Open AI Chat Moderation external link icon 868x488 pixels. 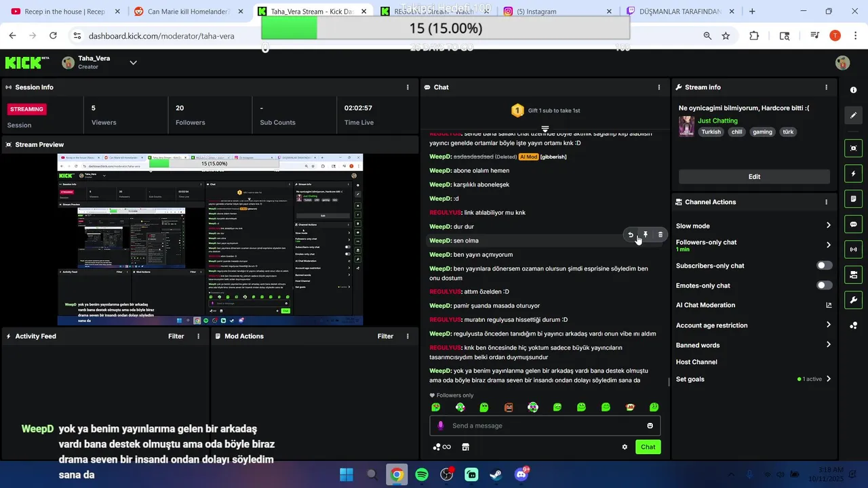(829, 306)
